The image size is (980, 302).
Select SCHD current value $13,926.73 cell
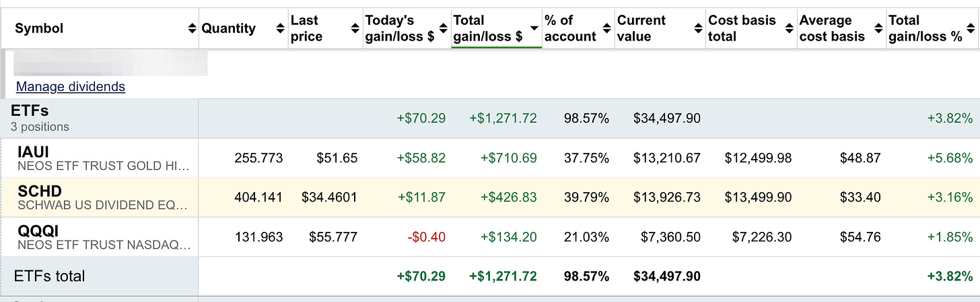[666, 198]
